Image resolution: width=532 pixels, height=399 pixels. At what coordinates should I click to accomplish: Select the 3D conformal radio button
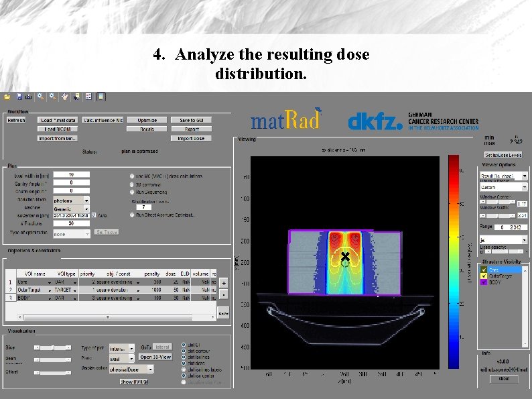pos(132,184)
